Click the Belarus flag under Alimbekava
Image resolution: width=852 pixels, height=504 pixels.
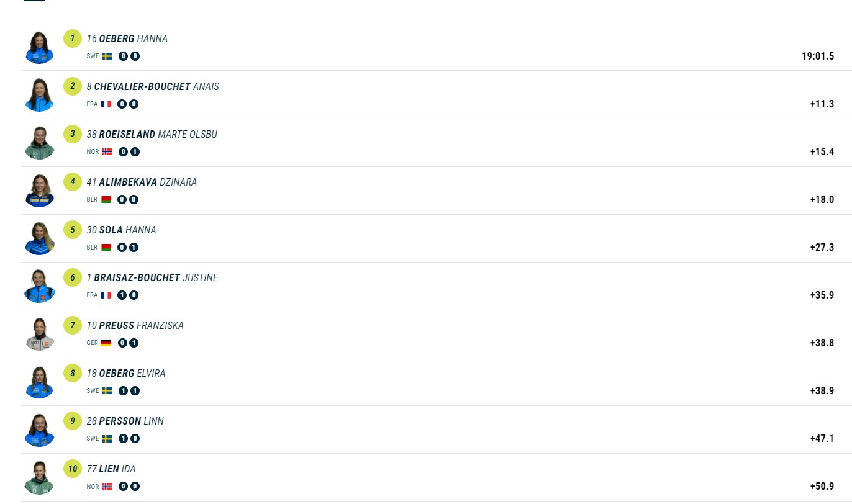(106, 199)
